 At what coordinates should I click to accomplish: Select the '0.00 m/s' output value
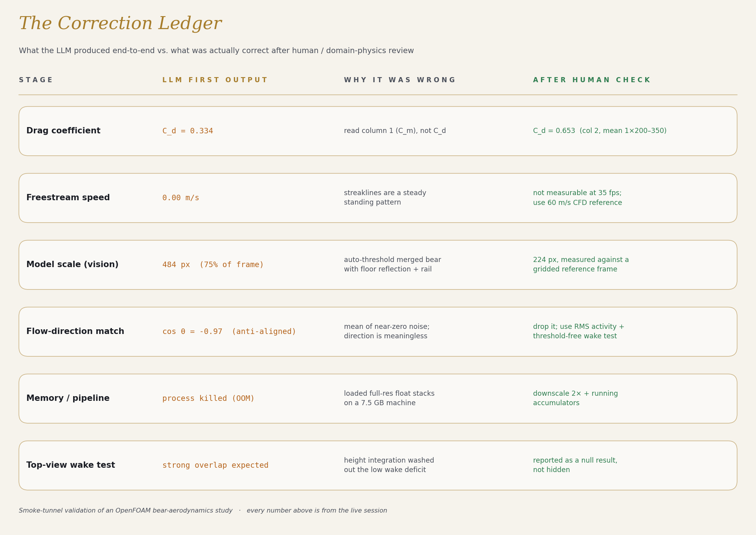click(x=181, y=198)
